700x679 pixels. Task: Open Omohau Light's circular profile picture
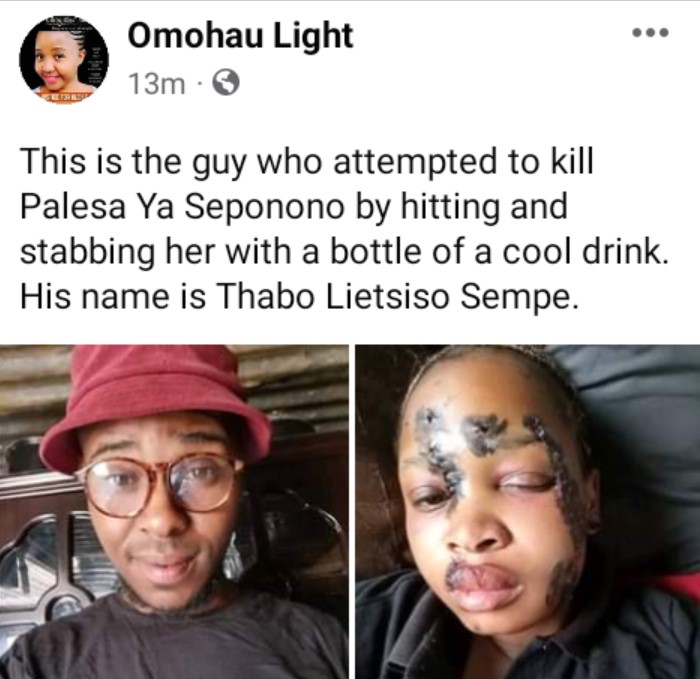tap(64, 58)
